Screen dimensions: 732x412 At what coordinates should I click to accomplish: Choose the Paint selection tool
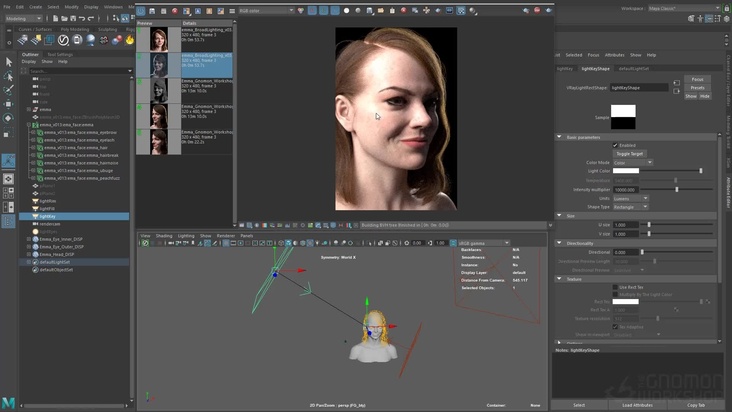pos(9,90)
